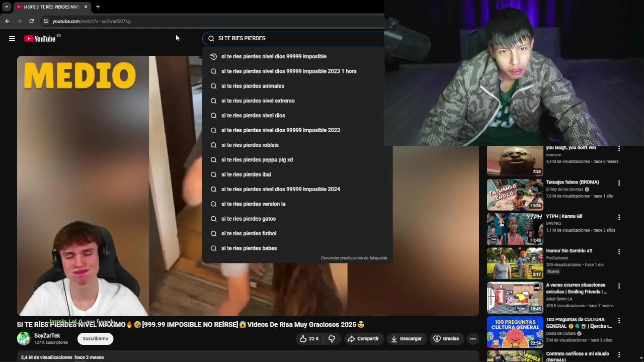The image size is (644, 362).
Task: Click video title 'Tatuajes falsos (BROMA)'
Action: click(572, 182)
